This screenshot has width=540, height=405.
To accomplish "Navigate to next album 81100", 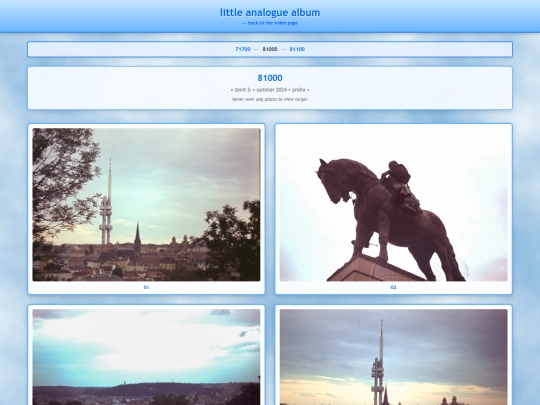I will 297,49.
